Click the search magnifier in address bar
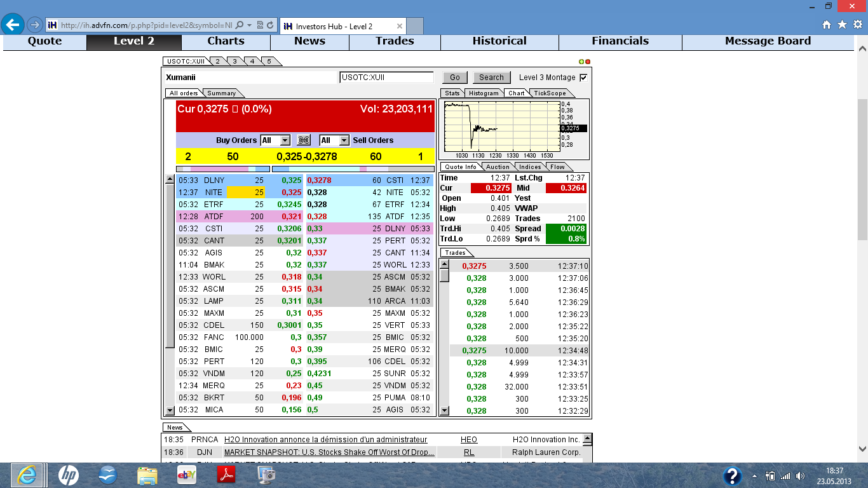This screenshot has width=868, height=488. click(240, 25)
